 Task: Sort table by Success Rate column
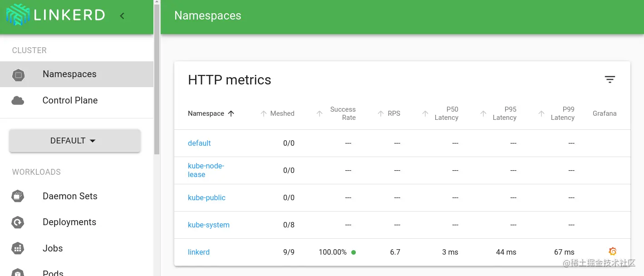(343, 113)
